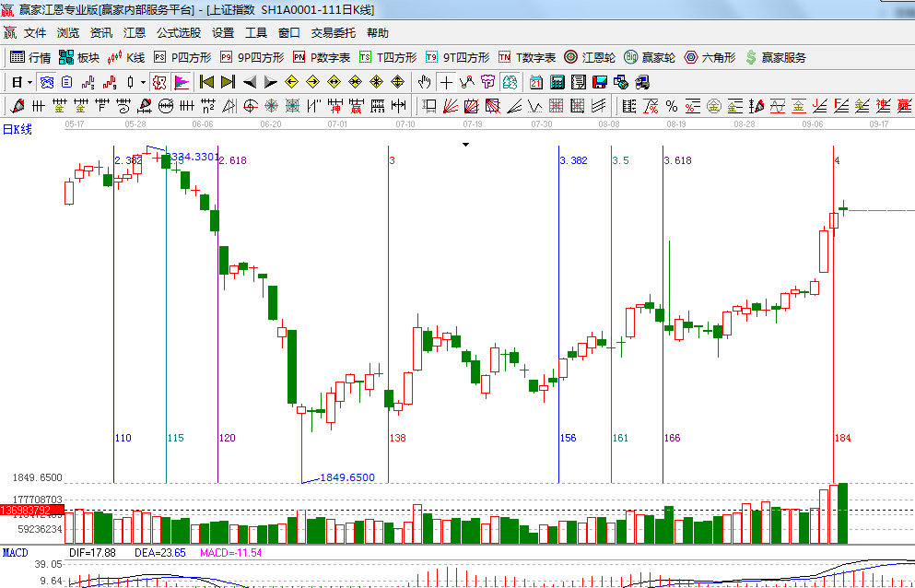The height and width of the screenshot is (588, 915).
Task: Expand the candlestick style dropdown arrow
Action: [142, 82]
